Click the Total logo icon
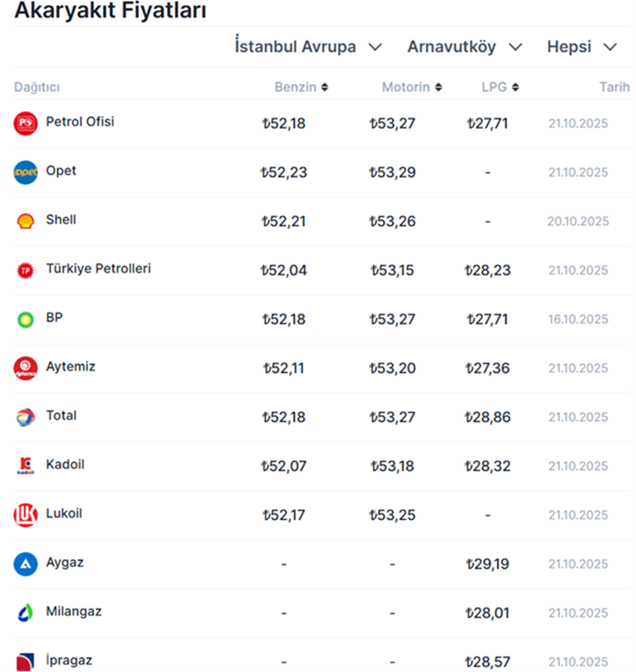This screenshot has width=636, height=672. (x=25, y=417)
